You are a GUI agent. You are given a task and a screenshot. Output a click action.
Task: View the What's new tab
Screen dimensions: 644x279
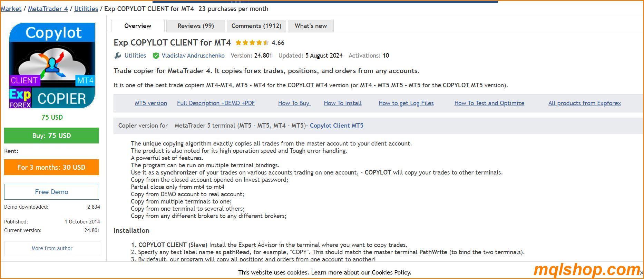310,26
